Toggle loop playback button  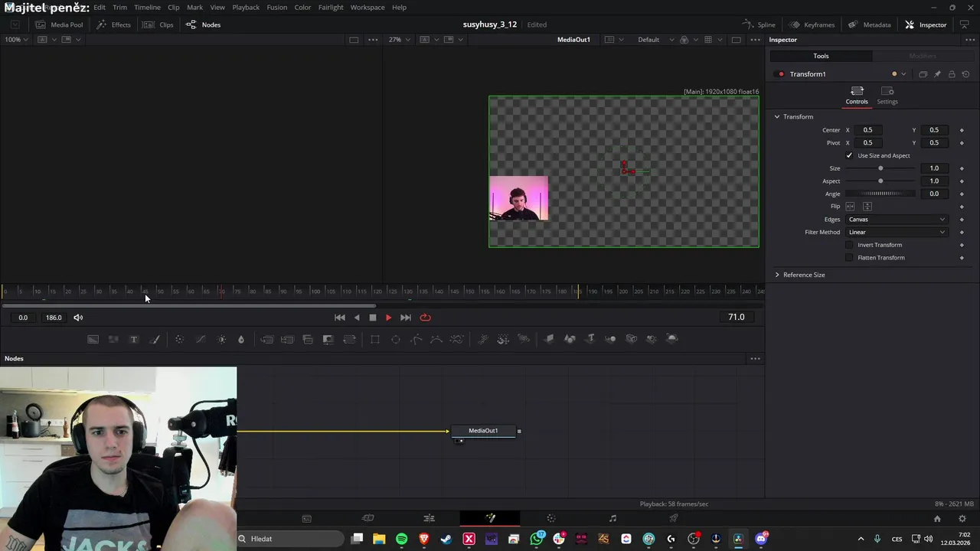[x=426, y=318]
